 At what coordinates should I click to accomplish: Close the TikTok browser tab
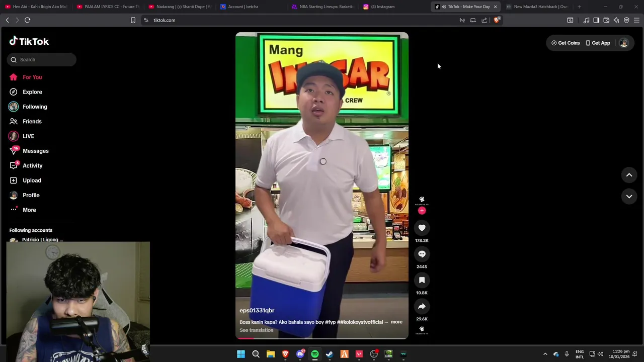tap(495, 7)
